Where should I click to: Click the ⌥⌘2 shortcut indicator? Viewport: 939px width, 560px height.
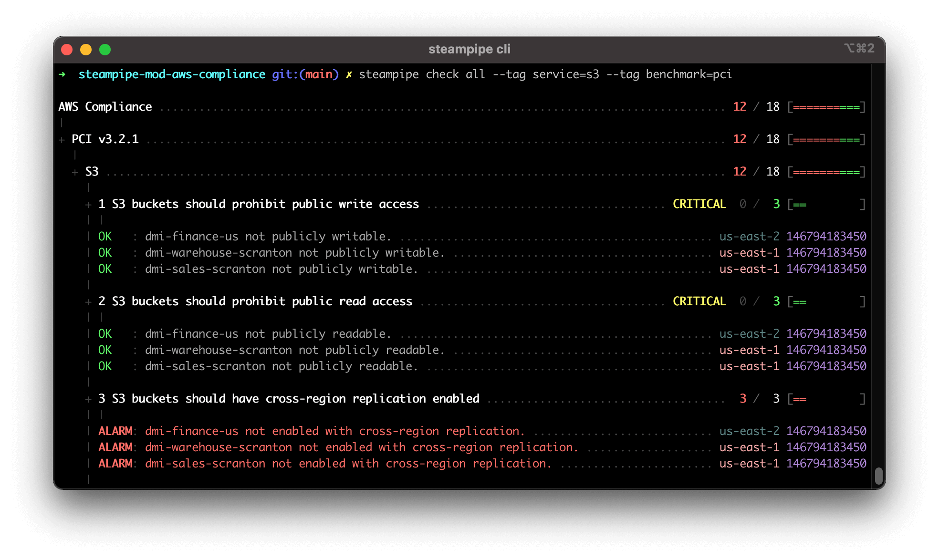859,48
